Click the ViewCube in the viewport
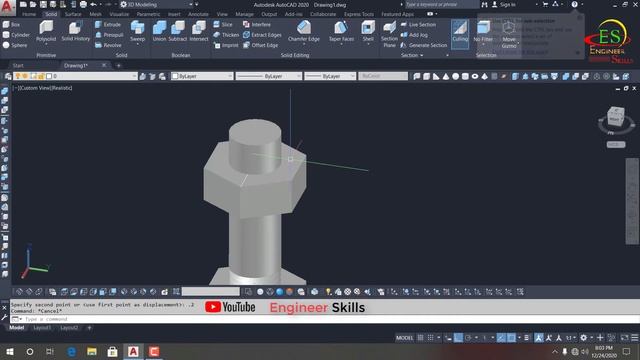Image resolution: width=640 pixels, height=360 pixels. coord(616,116)
